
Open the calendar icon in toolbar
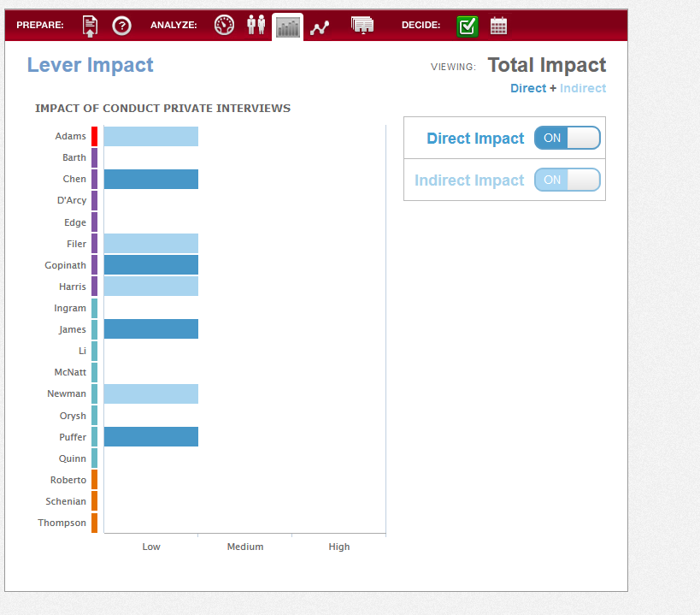tap(498, 26)
